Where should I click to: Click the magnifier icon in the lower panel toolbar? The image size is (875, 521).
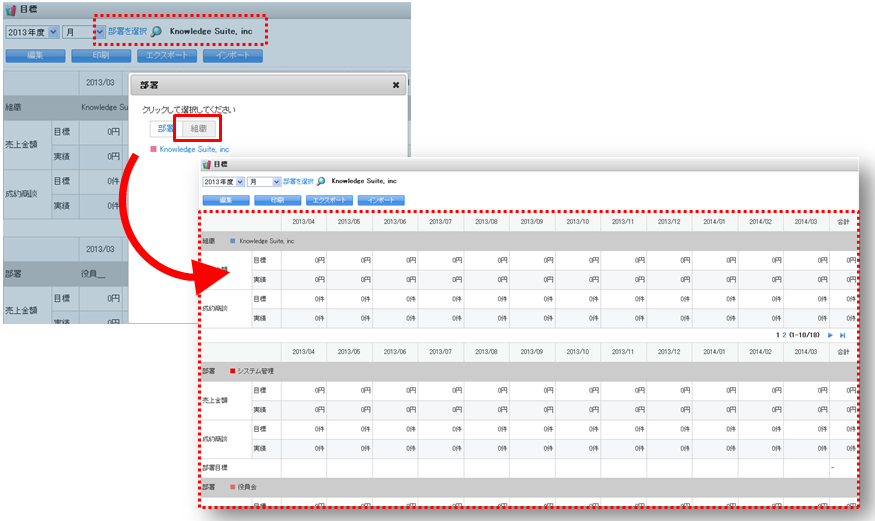click(320, 182)
